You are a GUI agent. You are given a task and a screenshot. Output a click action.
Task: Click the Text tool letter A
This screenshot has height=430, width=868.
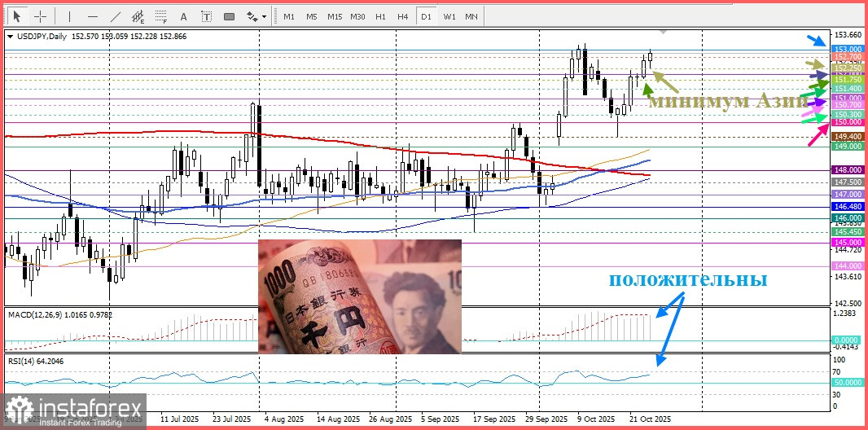pos(184,16)
